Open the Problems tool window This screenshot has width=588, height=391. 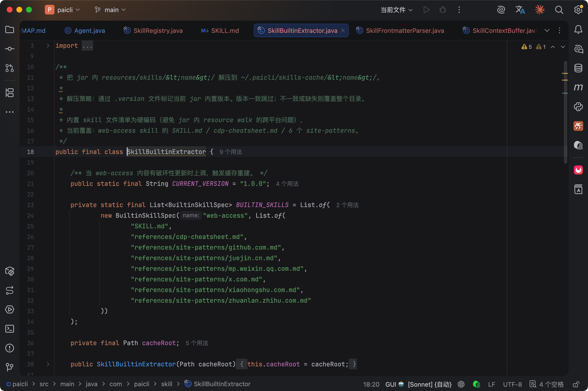tap(9, 348)
